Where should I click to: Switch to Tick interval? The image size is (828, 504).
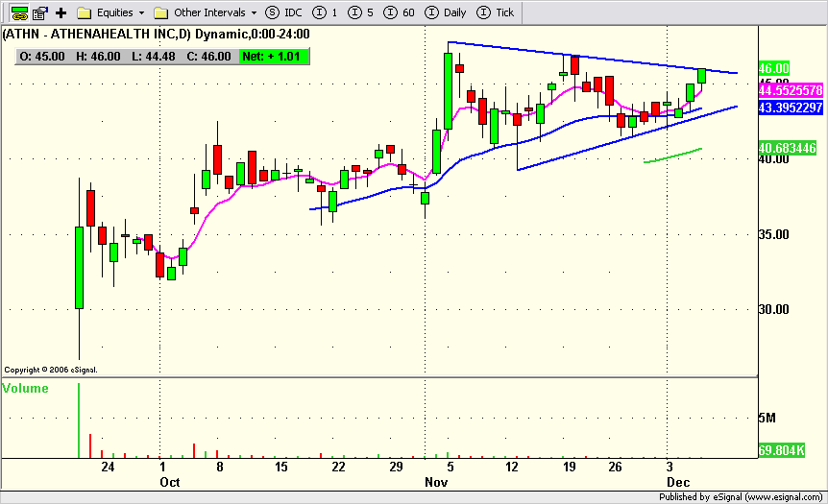pyautogui.click(x=496, y=12)
